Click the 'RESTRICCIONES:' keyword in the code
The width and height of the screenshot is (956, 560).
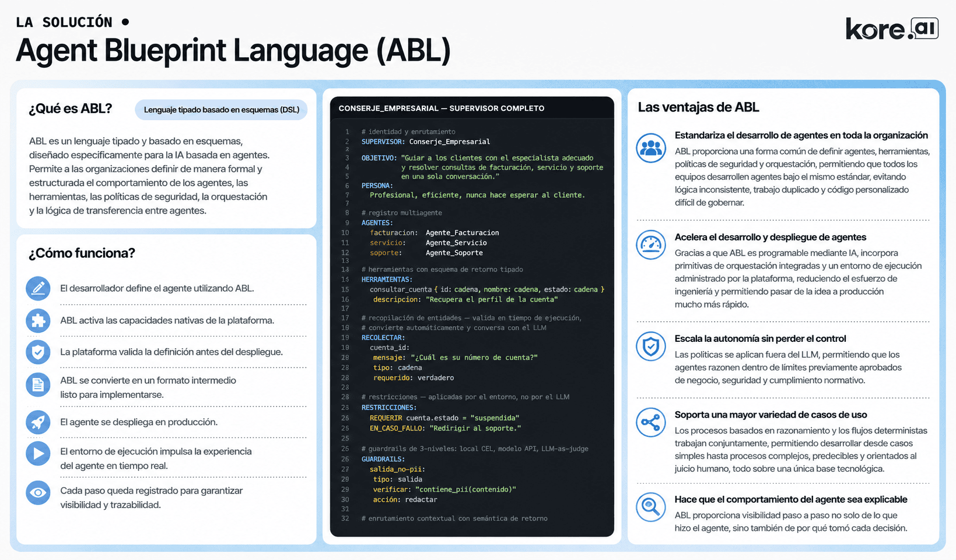[x=389, y=408]
